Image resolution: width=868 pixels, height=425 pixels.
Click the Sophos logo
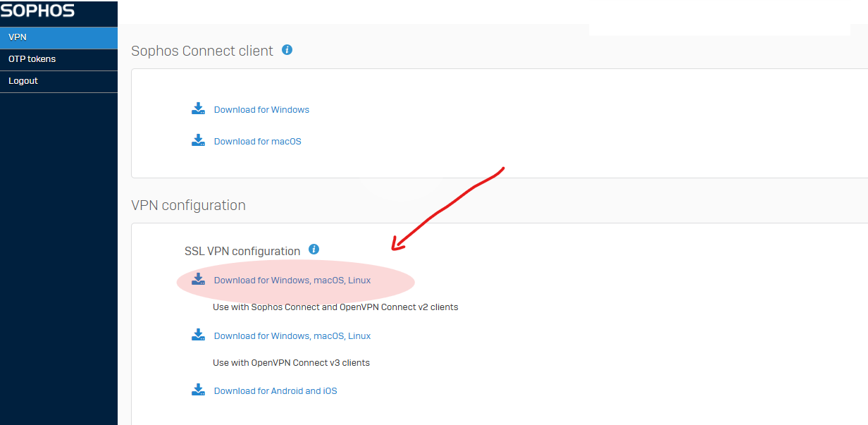pos(38,11)
